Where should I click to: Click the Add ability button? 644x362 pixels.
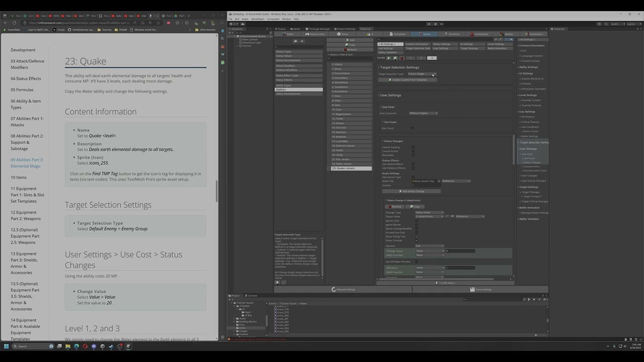[x=351, y=40]
